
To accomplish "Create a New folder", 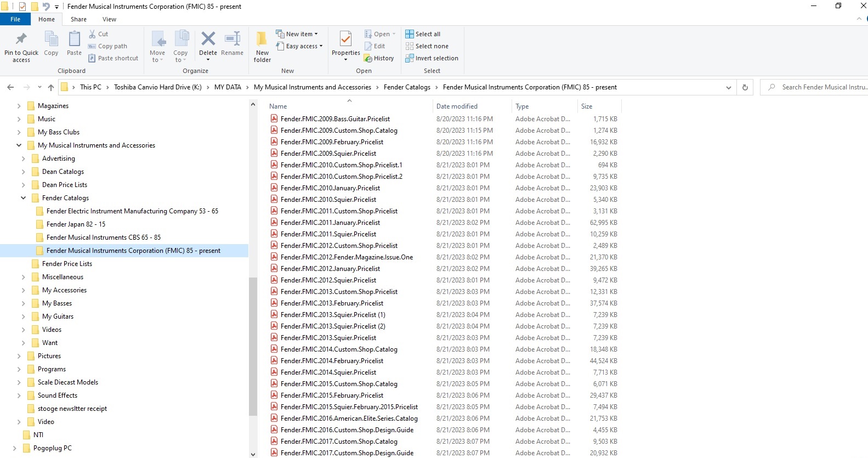I will pos(262,46).
